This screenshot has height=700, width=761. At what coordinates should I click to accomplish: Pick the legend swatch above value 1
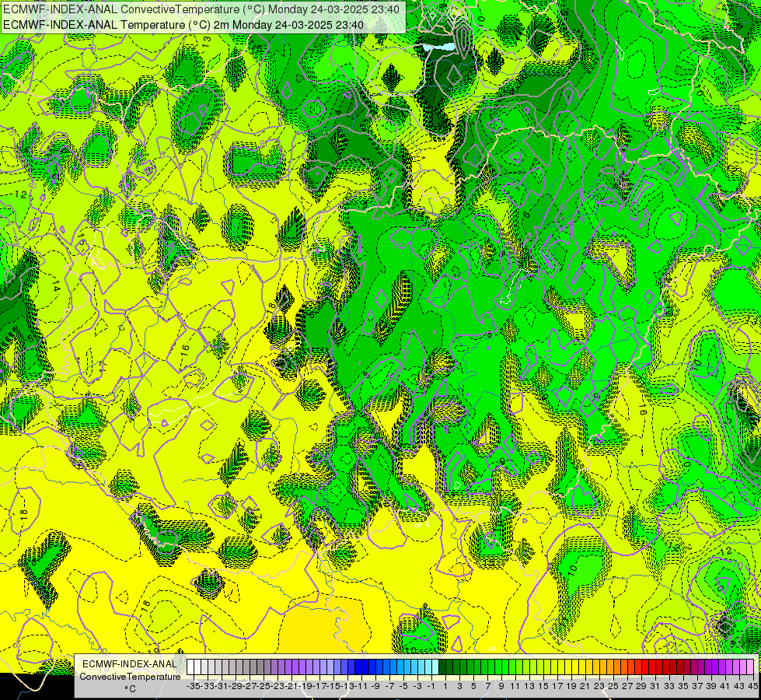(442, 667)
